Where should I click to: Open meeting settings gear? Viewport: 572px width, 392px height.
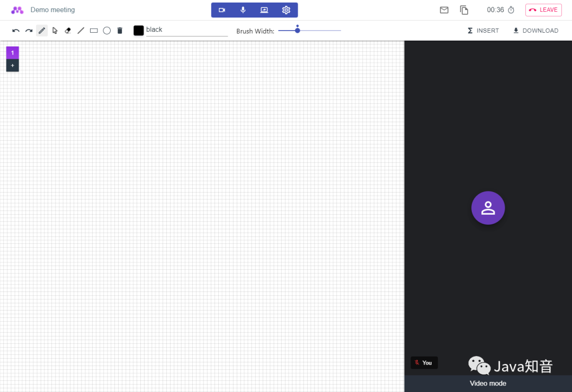(286, 10)
